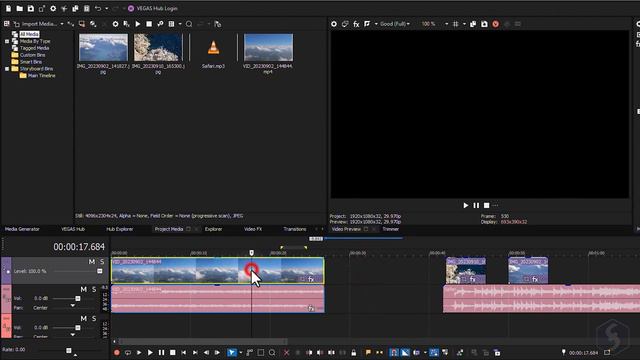
Task: Save preview snapshot to file
Action: (x=484, y=24)
